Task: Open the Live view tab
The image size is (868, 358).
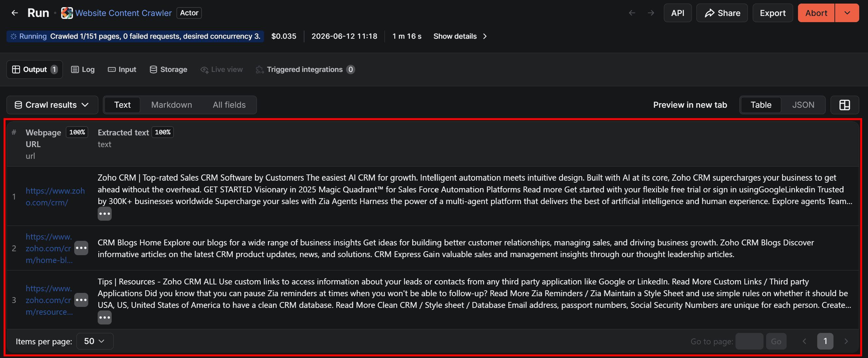Action: coord(221,69)
